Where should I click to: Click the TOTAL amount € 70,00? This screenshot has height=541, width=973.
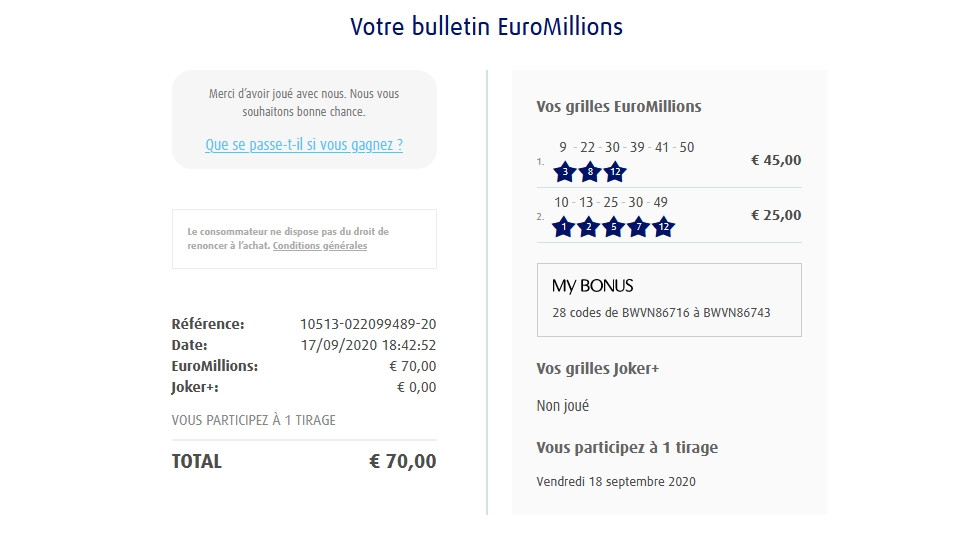(402, 462)
